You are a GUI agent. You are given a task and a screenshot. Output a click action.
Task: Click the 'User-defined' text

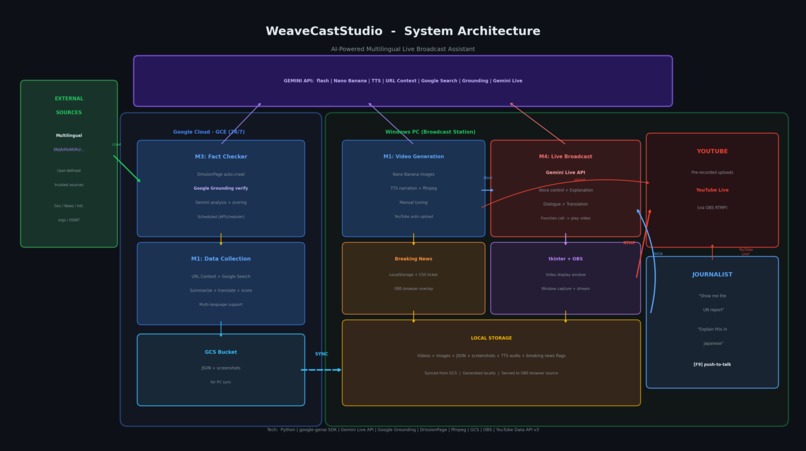click(x=69, y=171)
